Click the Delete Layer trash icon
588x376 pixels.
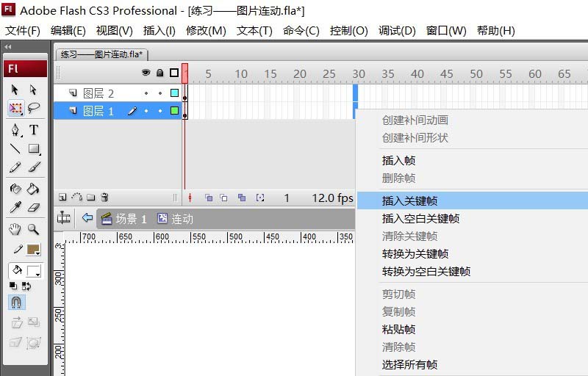click(105, 197)
